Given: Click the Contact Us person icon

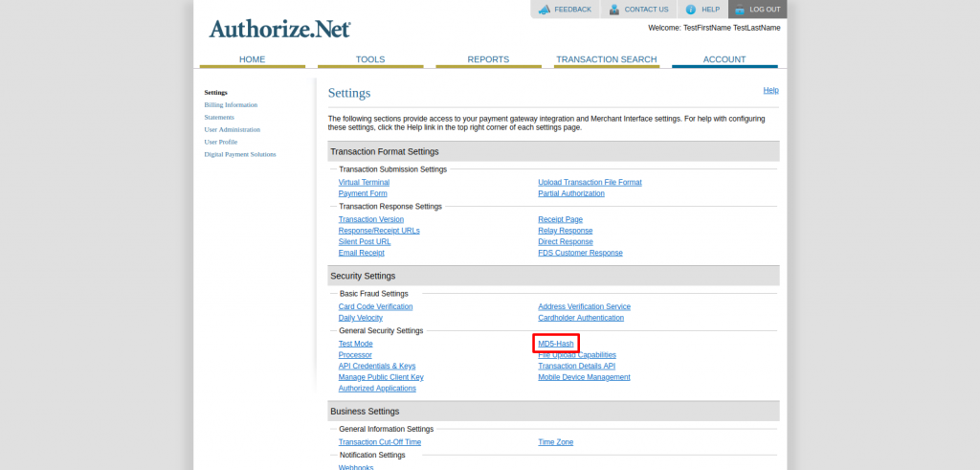Looking at the screenshot, I should [615, 10].
